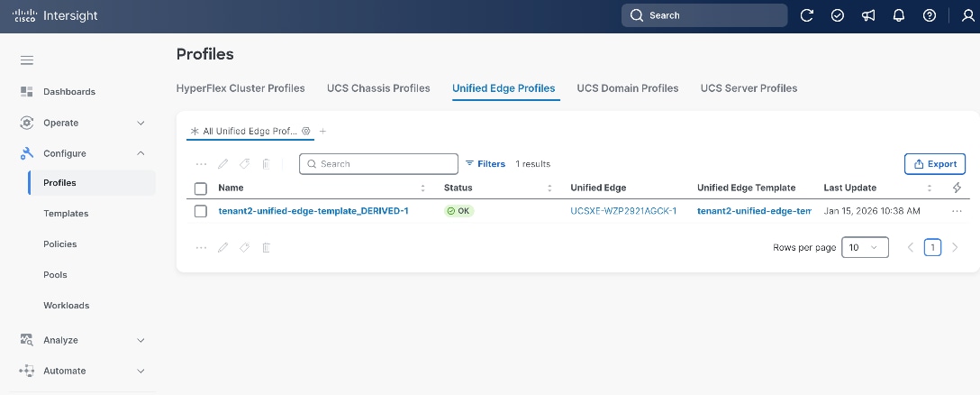Add a new view tab with the plus icon
Screen dimensions: 980x395
coord(322,131)
